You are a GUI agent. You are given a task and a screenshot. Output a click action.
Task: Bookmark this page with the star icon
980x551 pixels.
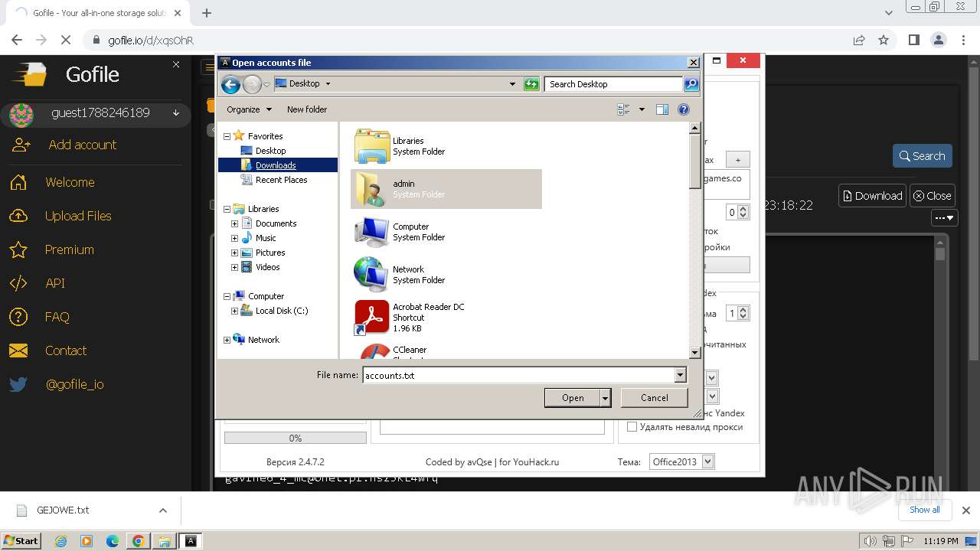coord(884,40)
